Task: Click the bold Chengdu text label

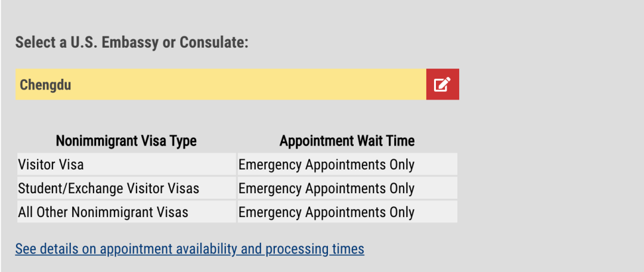Action: point(45,85)
